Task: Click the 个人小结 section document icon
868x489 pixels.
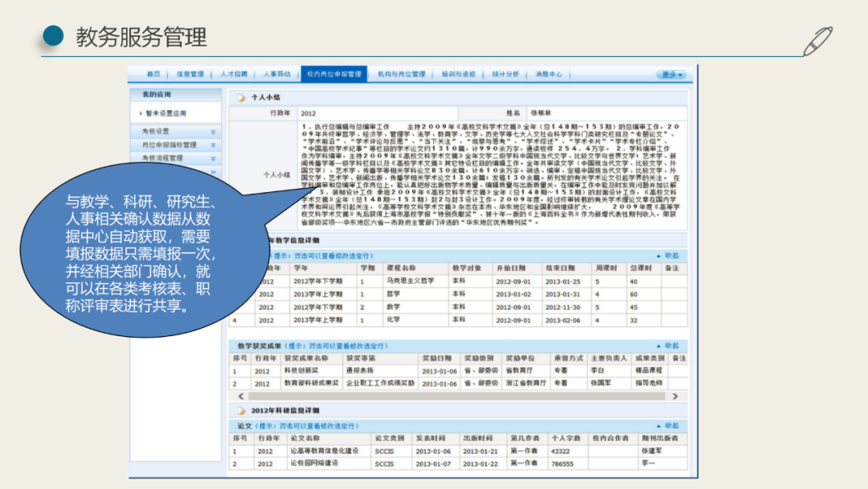Action: point(241,98)
